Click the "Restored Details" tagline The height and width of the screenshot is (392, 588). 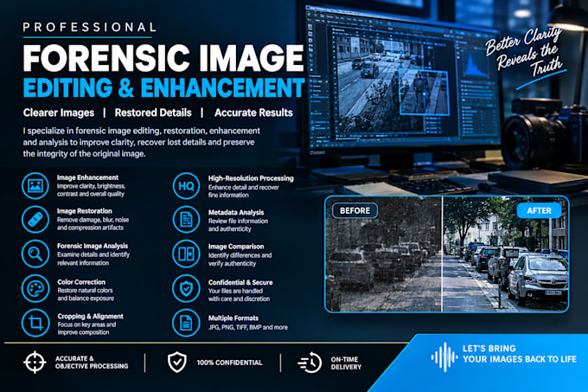coord(153,112)
